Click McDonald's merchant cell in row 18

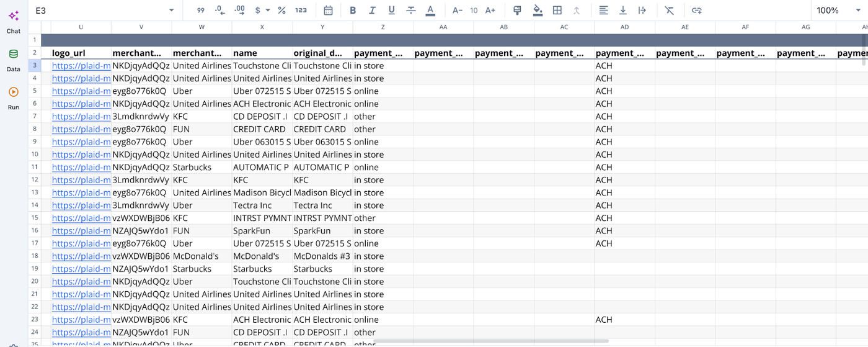(202, 256)
